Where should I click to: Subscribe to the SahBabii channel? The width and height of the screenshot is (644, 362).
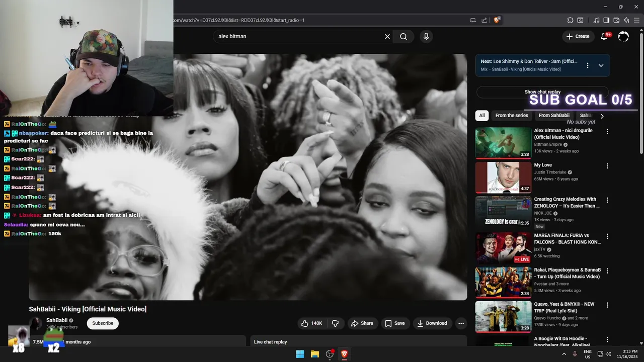point(103,323)
